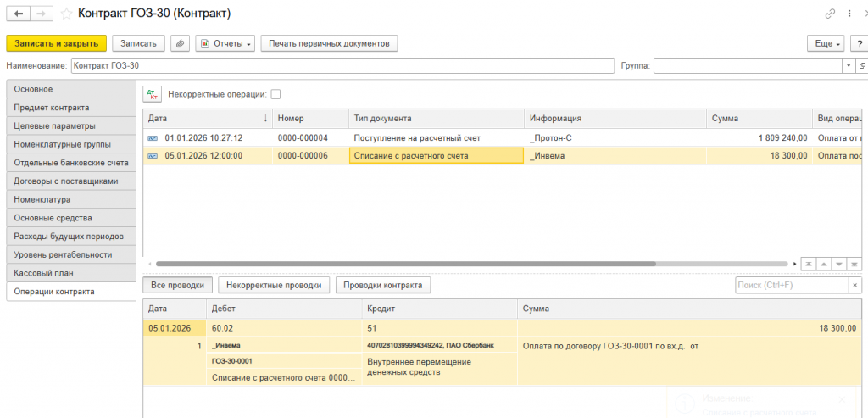
Task: Click Внутреннее перемещение денежных средств cell
Action: point(440,368)
